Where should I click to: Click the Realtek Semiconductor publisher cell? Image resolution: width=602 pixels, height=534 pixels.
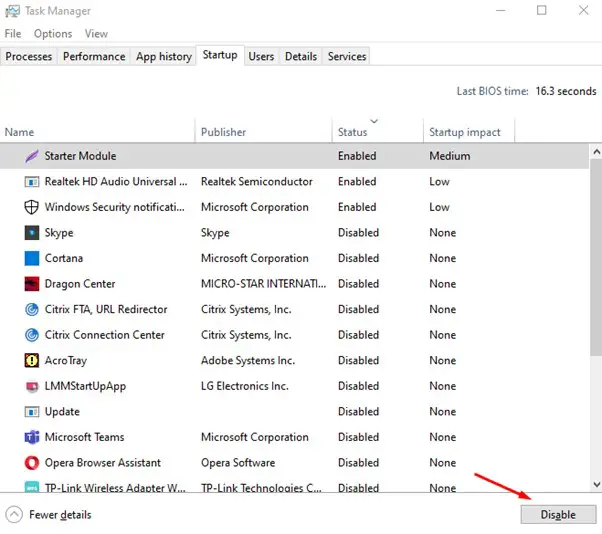(x=257, y=182)
